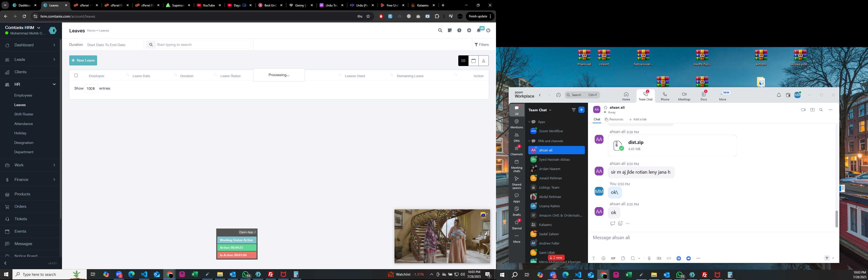Open Zoom history clock icon
The width and height of the screenshot is (868, 280).
coord(558,95)
